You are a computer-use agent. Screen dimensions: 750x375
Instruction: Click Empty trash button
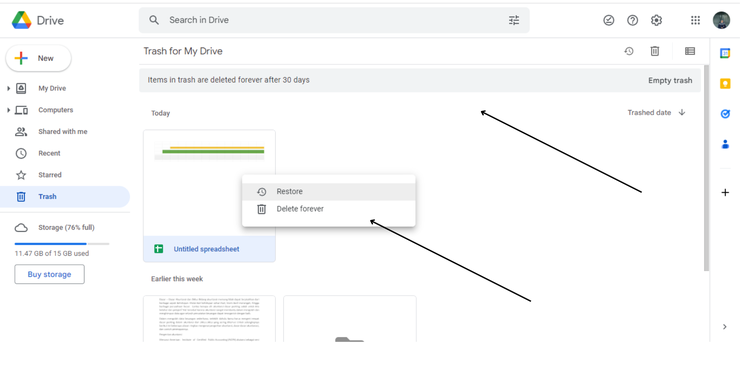[670, 80]
